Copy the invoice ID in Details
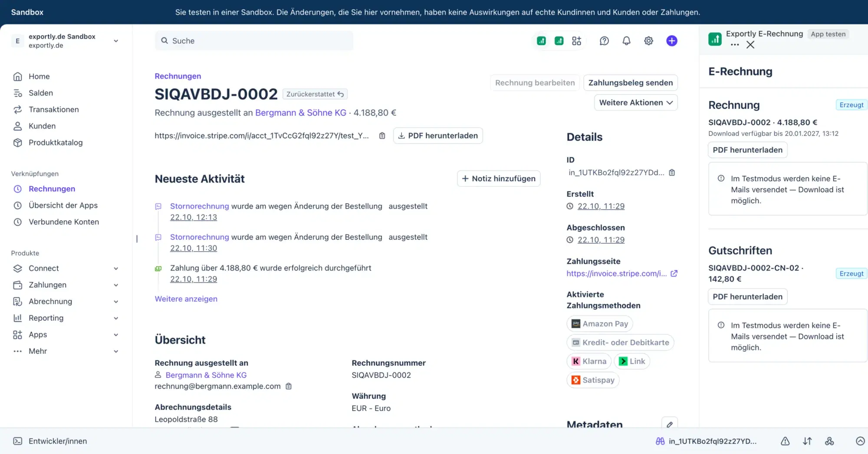 (672, 173)
